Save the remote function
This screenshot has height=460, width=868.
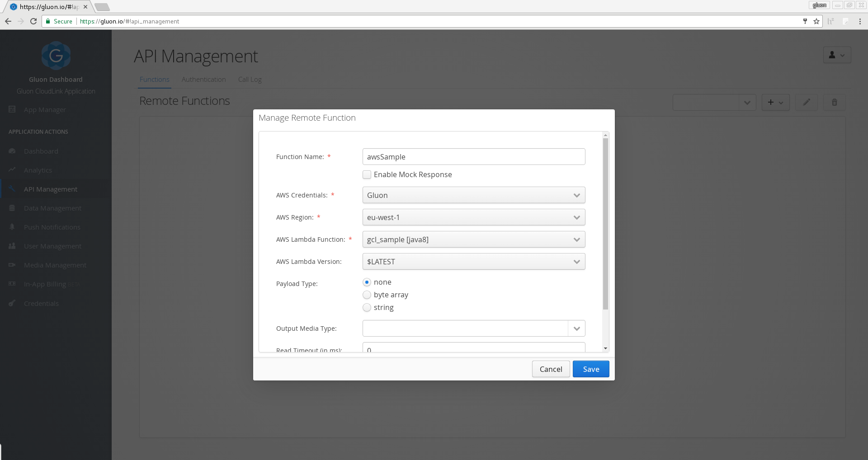click(591, 369)
